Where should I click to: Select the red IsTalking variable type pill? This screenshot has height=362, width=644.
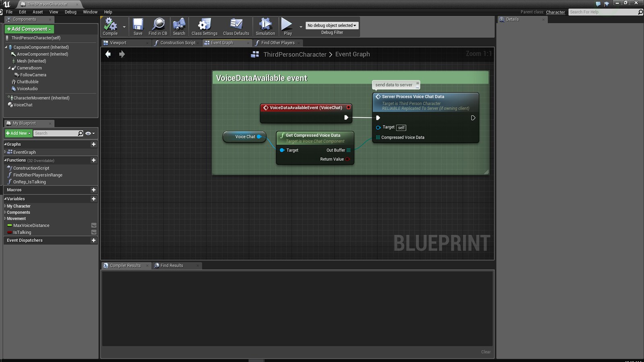pos(10,232)
